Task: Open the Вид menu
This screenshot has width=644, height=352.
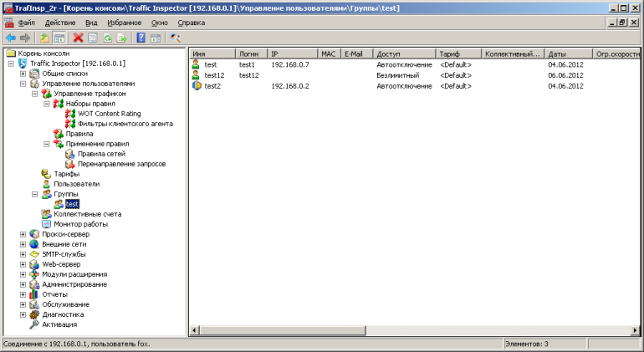Action: point(91,23)
